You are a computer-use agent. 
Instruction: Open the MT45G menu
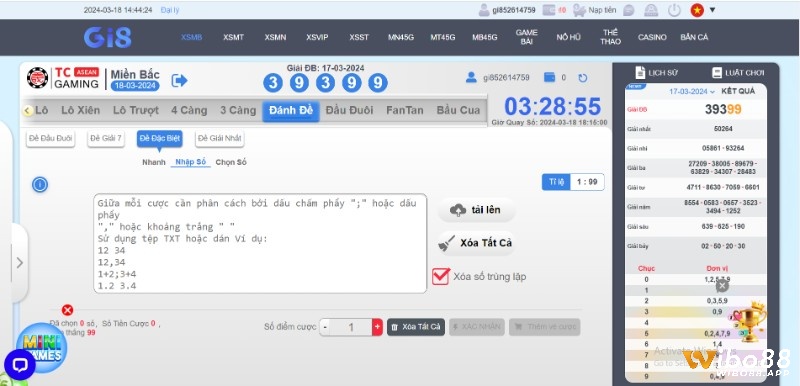[x=442, y=37]
